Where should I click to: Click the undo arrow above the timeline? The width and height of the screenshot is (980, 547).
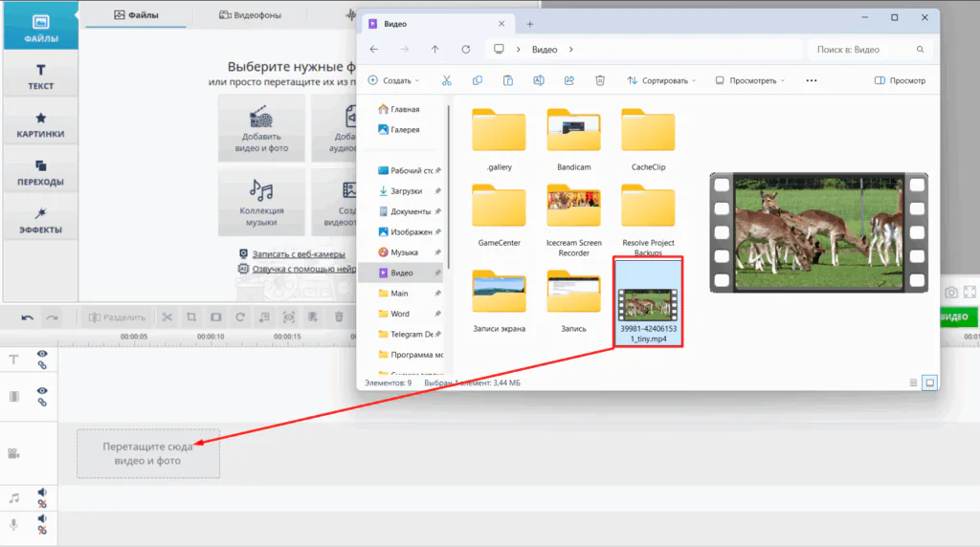[27, 317]
